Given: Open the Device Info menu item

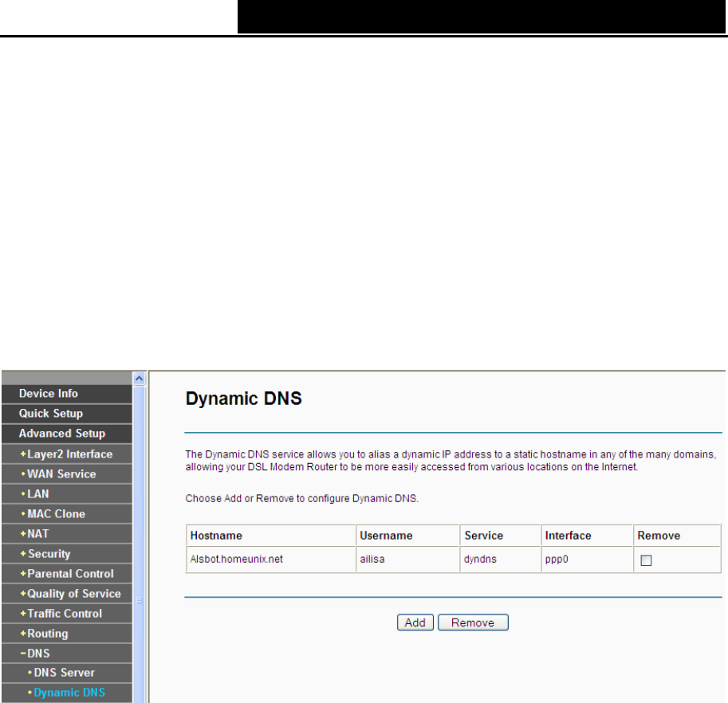Looking at the screenshot, I should click(67, 394).
